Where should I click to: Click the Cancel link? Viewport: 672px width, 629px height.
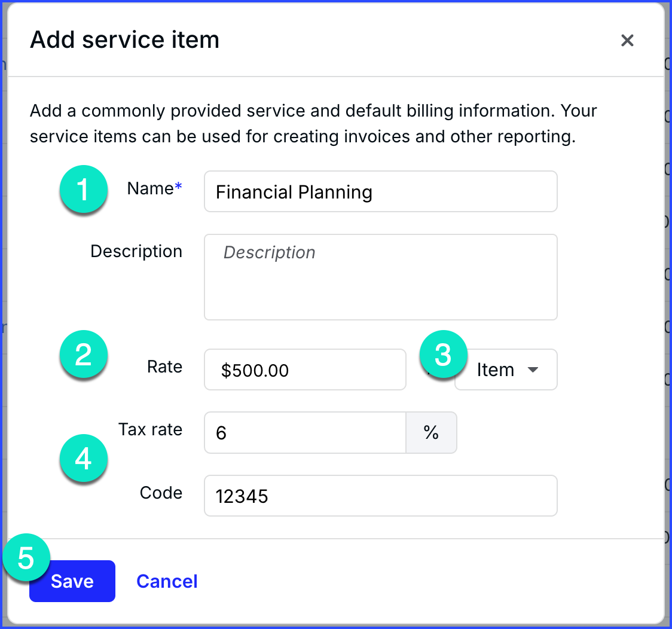tap(167, 581)
